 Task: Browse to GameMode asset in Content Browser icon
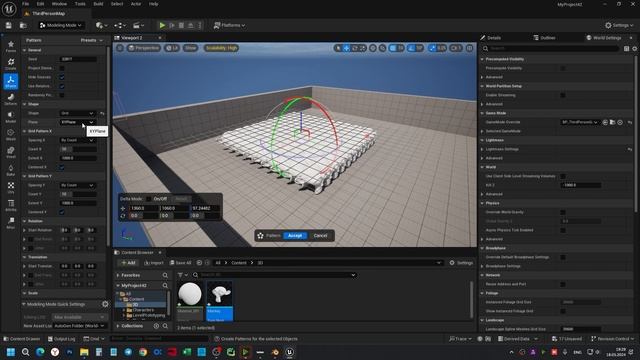coord(613,122)
